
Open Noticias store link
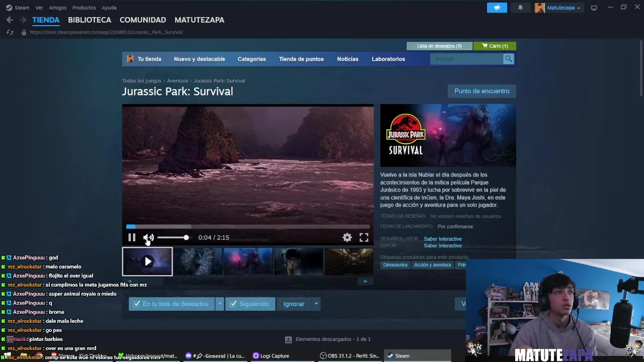coord(348,59)
